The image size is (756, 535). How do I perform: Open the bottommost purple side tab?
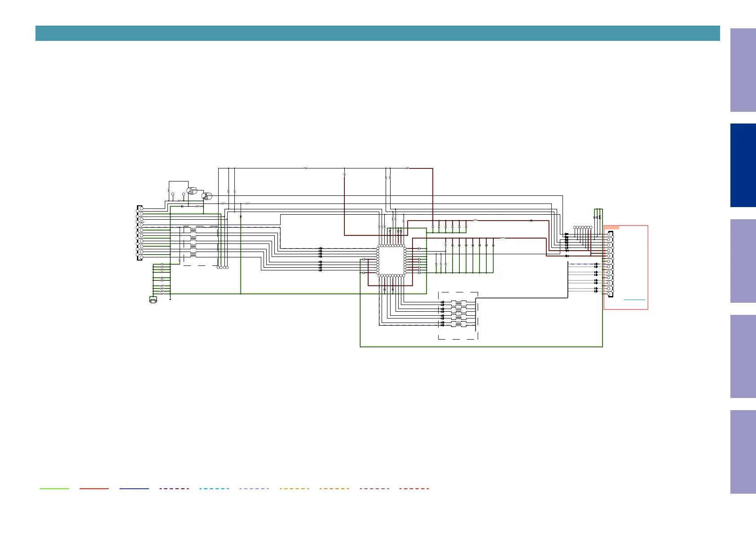(x=743, y=452)
